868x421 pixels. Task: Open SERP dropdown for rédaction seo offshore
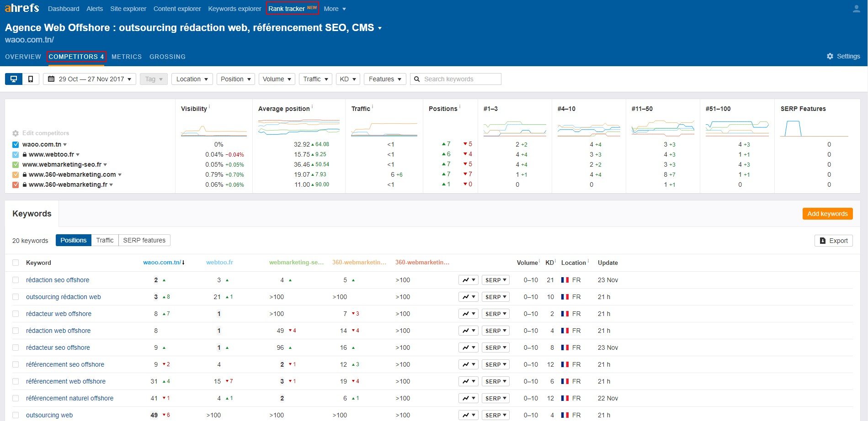[495, 280]
